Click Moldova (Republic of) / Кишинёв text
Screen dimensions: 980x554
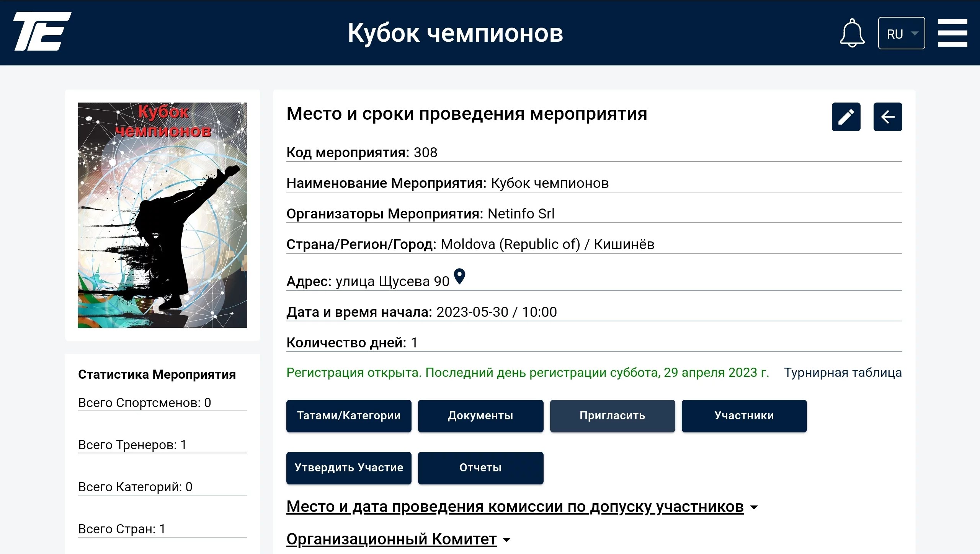(547, 244)
